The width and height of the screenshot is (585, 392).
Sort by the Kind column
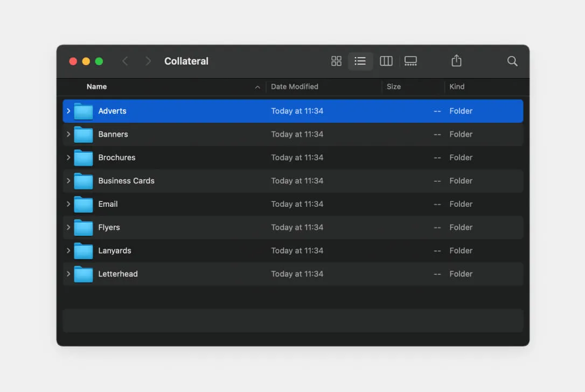[457, 87]
